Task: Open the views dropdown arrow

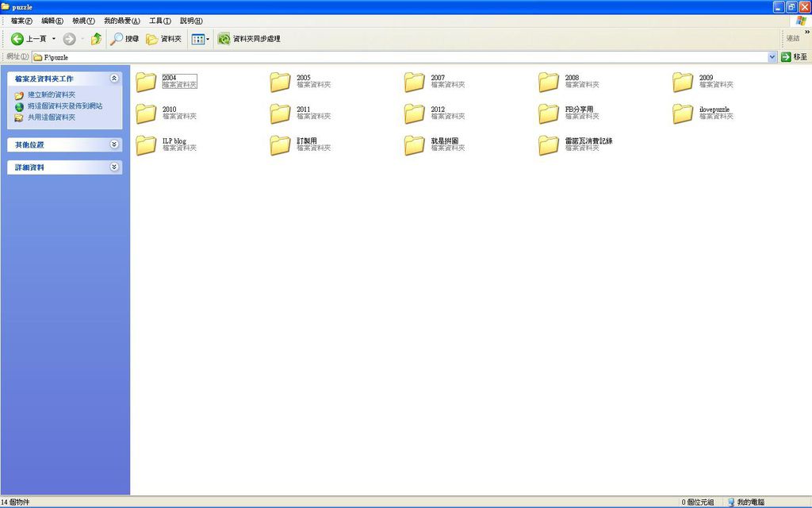Action: click(209, 39)
